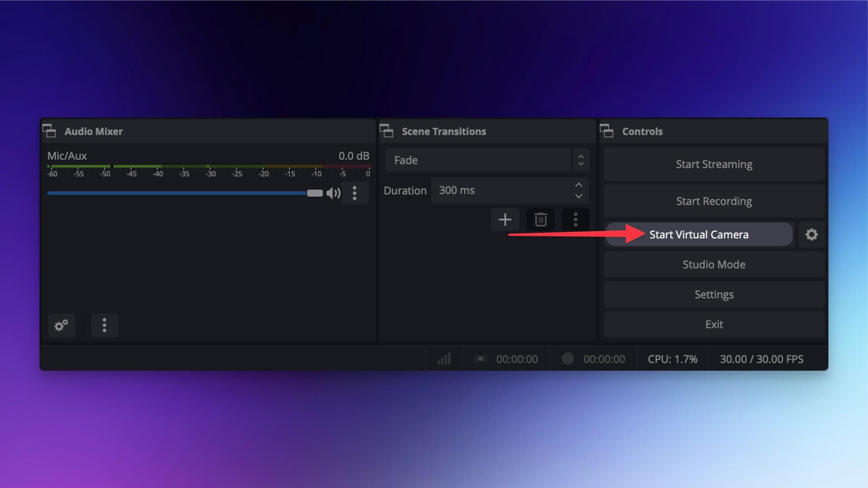868x488 pixels.
Task: View network stats icon in status bar
Action: 443,359
